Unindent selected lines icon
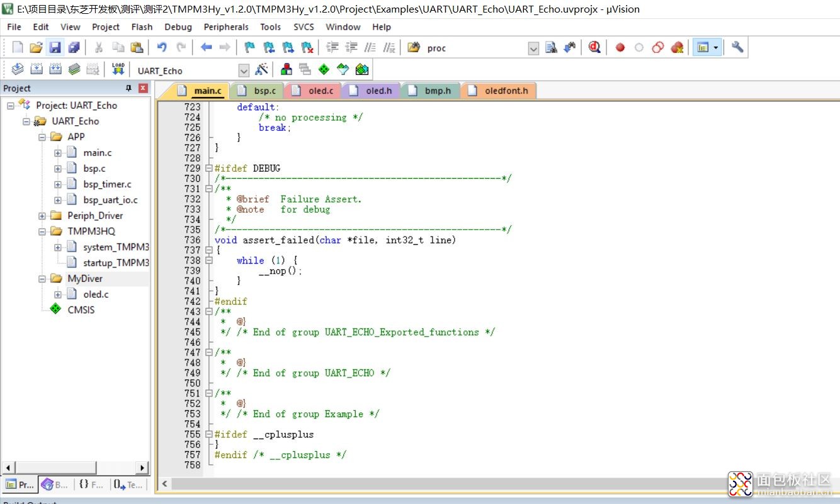The width and height of the screenshot is (840, 504). (x=351, y=48)
